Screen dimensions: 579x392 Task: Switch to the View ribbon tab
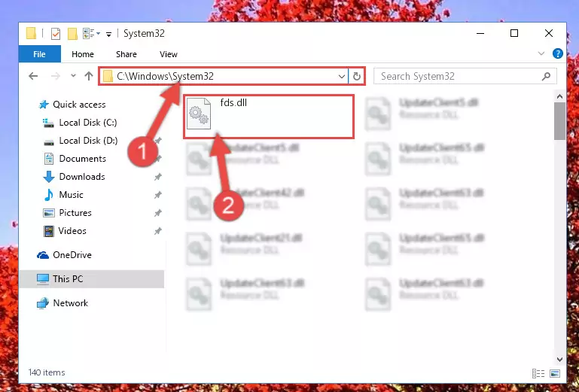click(169, 54)
